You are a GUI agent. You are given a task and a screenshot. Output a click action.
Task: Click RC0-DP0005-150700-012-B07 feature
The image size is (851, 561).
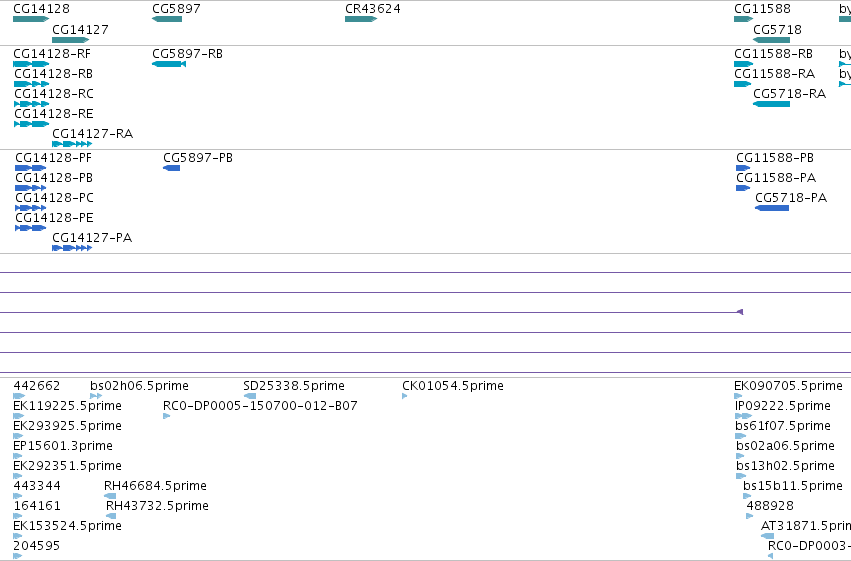pos(167,416)
